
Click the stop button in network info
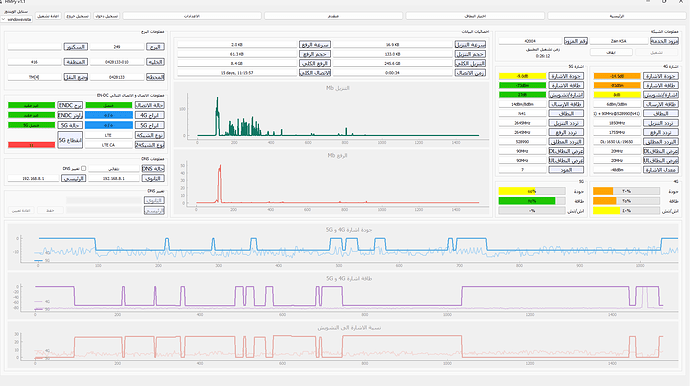(611, 52)
